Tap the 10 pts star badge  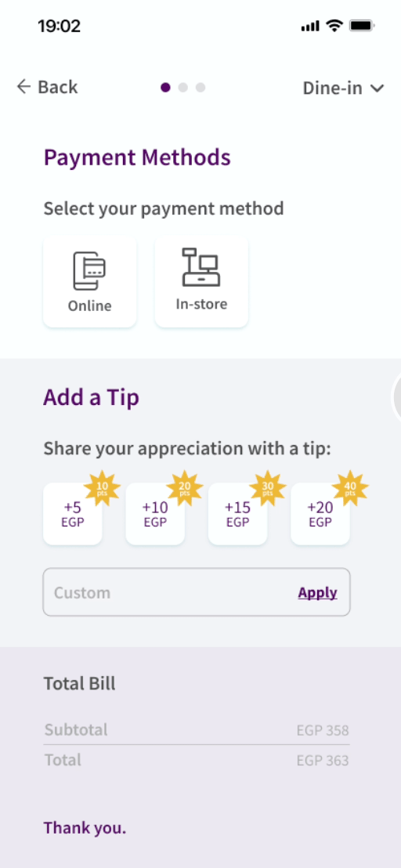pos(103,488)
